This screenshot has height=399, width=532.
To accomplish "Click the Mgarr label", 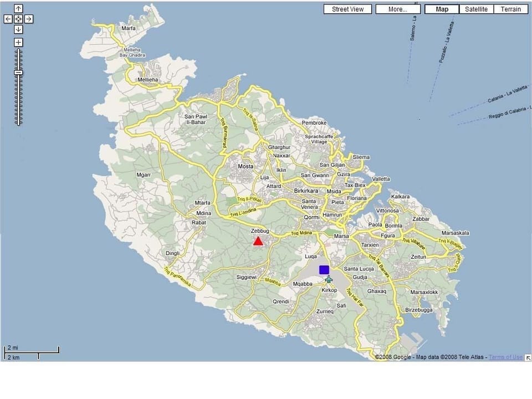I will [x=144, y=175].
